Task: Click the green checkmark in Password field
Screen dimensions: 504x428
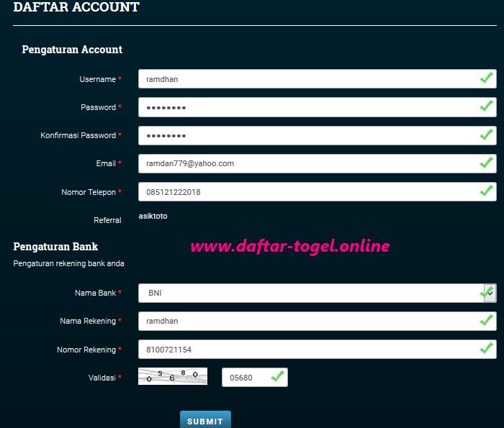Action: 486,106
